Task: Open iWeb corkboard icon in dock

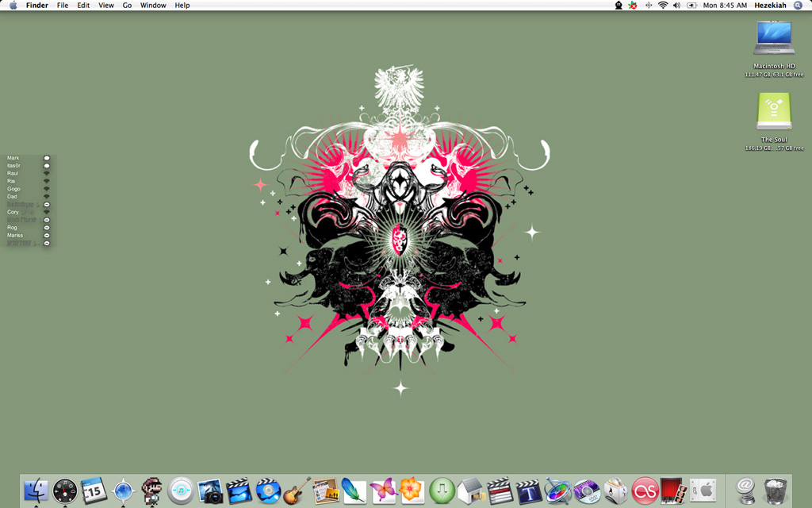Action: pos(326,491)
